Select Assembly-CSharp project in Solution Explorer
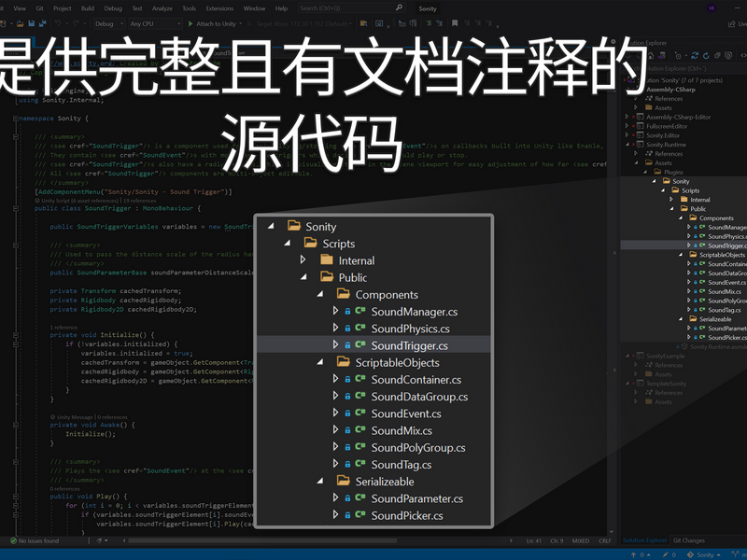The width and height of the screenshot is (747, 560). coord(670,90)
